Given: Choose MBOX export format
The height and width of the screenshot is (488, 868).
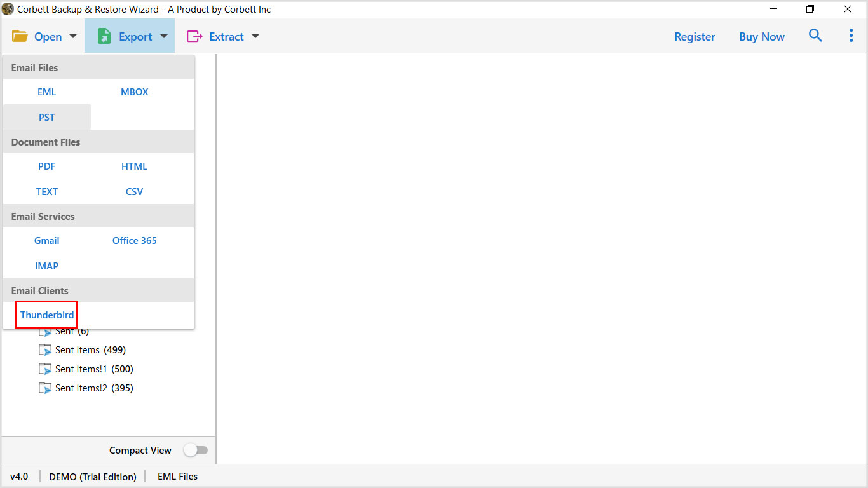Looking at the screenshot, I should [135, 92].
